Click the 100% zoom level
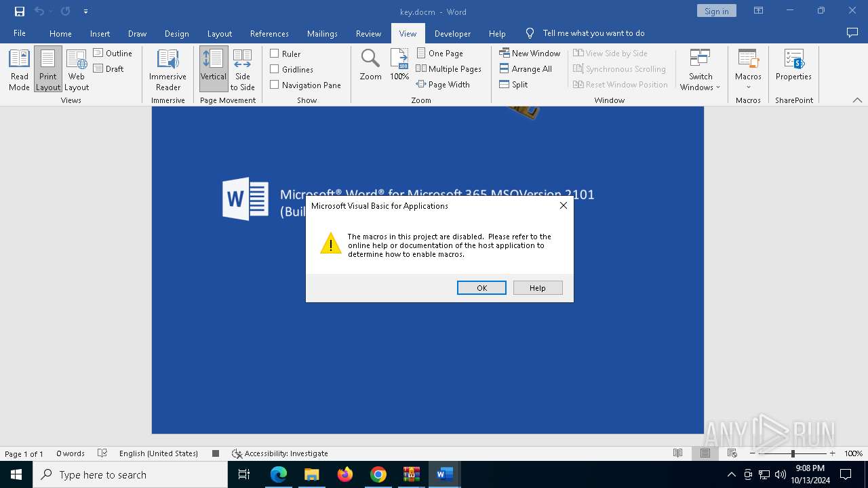868x488 pixels. pyautogui.click(x=853, y=453)
